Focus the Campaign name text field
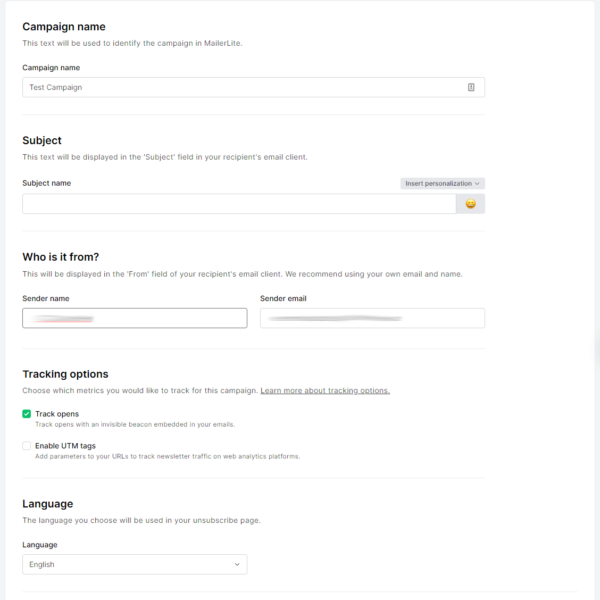Viewport: 600px width, 600px height. tap(240, 88)
